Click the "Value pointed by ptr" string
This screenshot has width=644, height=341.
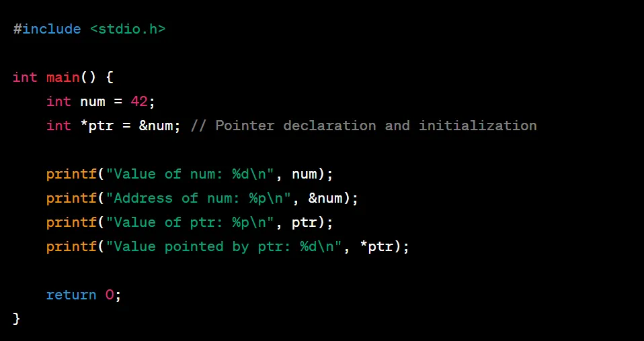click(x=223, y=246)
